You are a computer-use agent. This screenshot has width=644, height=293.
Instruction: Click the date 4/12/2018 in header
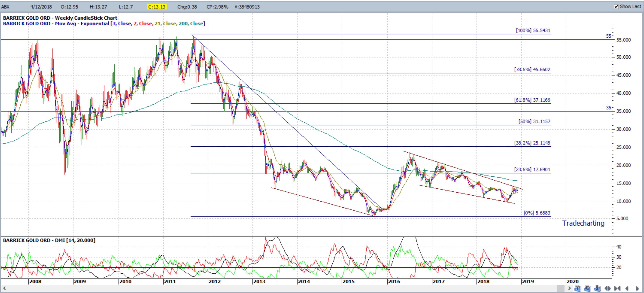pos(41,7)
